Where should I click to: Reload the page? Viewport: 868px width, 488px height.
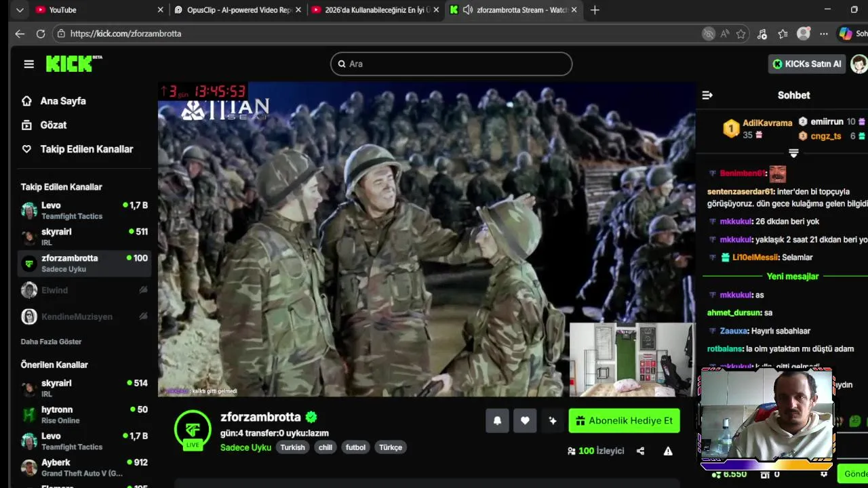pos(41,33)
